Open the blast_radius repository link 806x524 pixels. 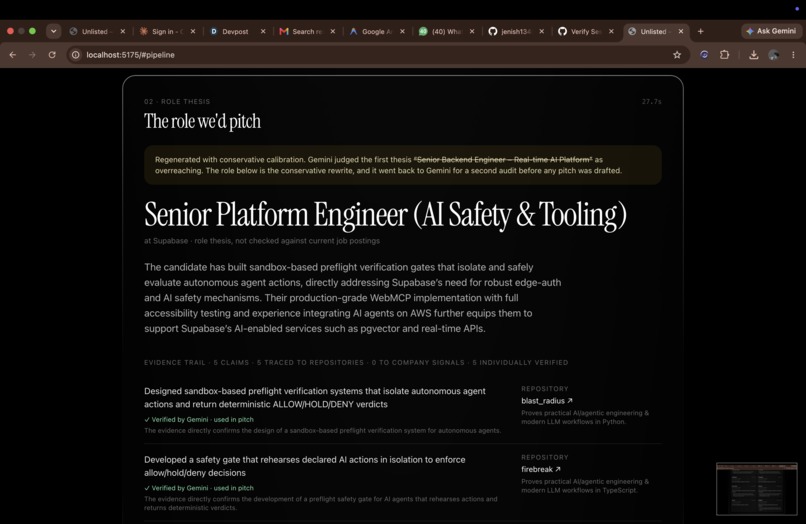click(546, 401)
